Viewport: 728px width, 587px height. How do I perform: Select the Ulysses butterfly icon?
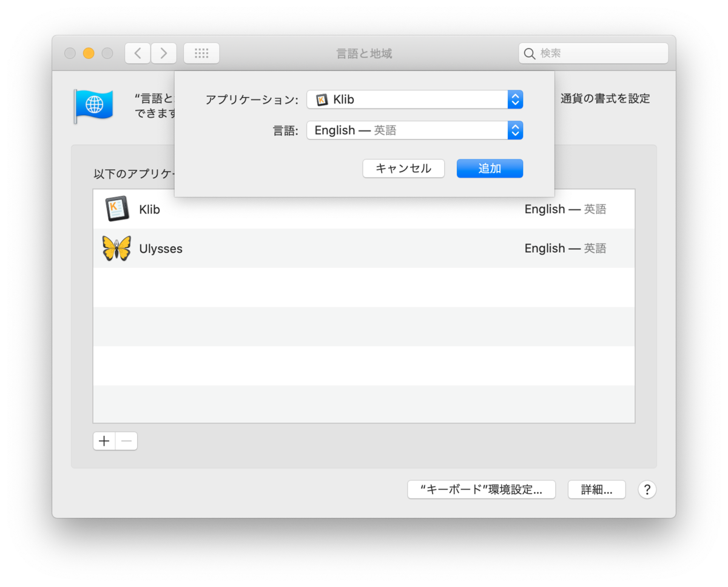point(115,248)
